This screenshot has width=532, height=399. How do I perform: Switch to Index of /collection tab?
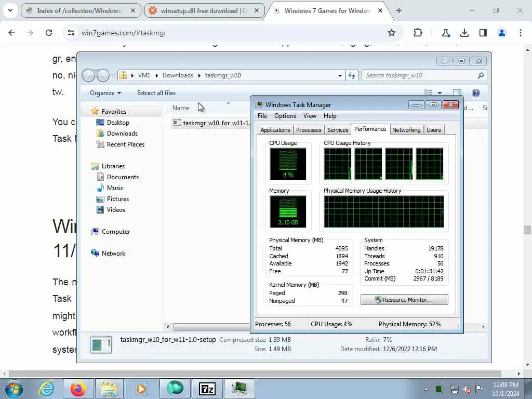click(x=81, y=10)
